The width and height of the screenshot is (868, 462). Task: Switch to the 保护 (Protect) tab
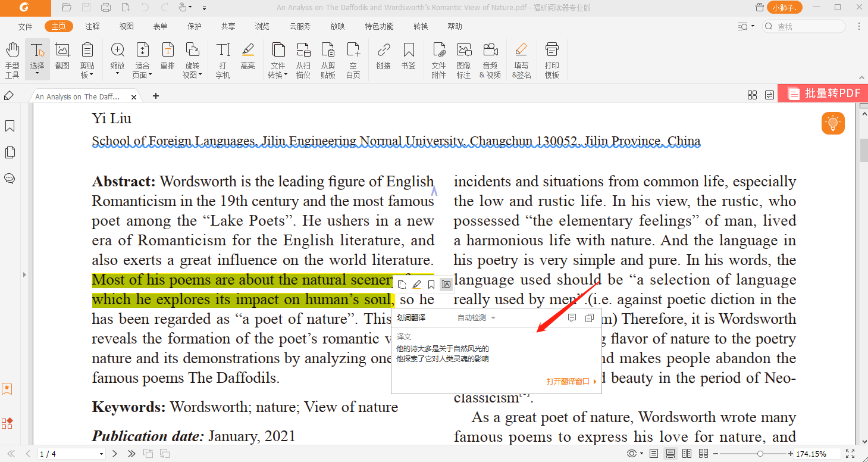click(x=195, y=26)
